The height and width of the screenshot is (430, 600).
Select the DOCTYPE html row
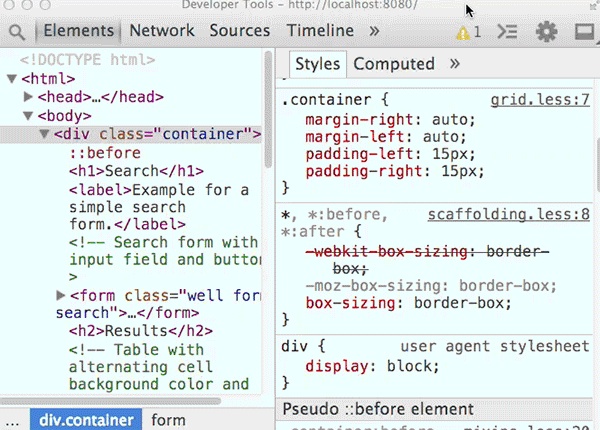pyautogui.click(x=88, y=60)
